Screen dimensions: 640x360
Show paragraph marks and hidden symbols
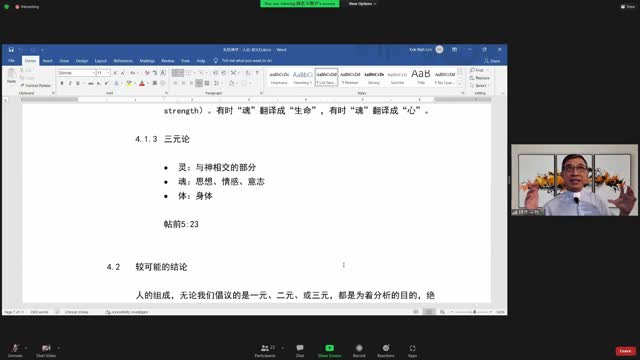[257, 73]
